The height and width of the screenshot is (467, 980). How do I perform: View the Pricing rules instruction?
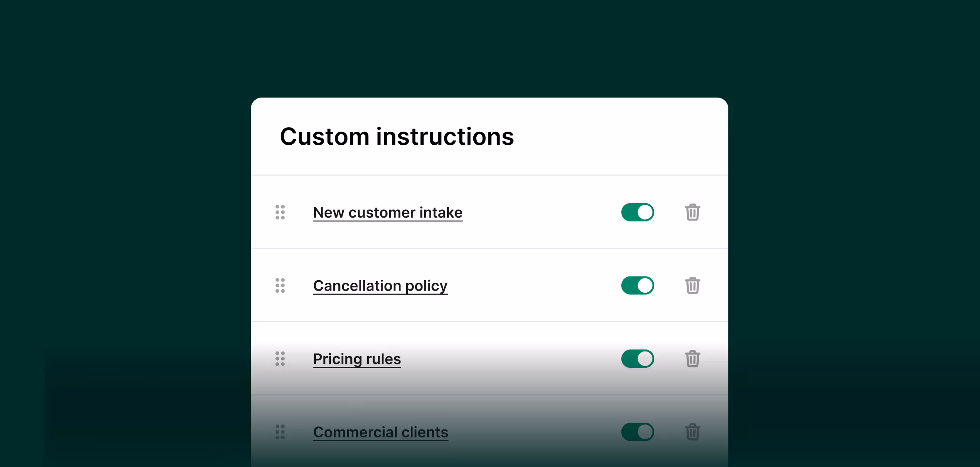coord(357,359)
